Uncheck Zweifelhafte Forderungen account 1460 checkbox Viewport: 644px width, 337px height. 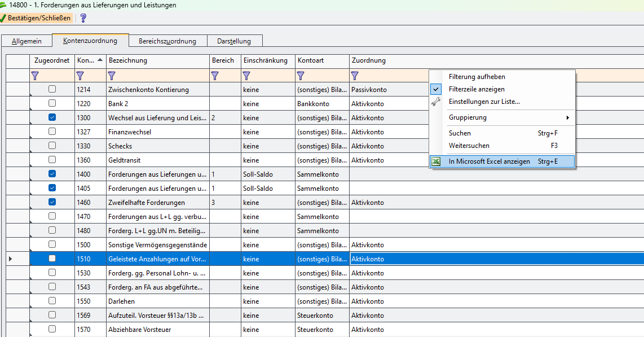tap(52, 202)
